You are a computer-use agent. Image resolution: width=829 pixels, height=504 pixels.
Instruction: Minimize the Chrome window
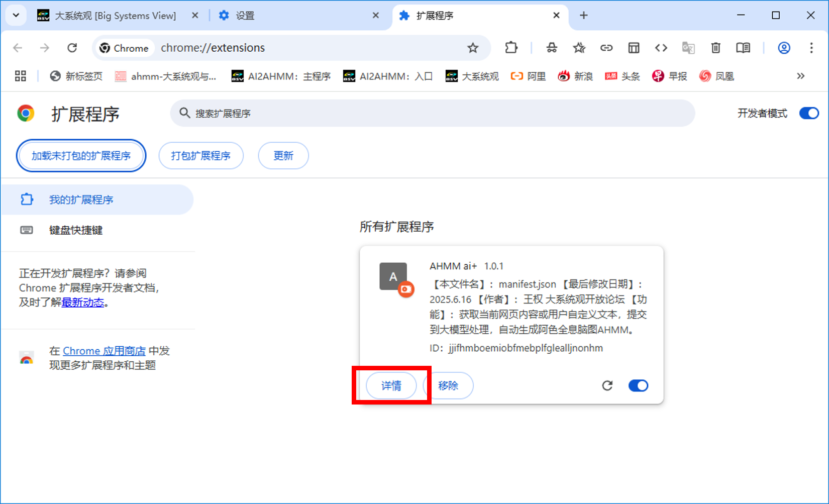(x=741, y=15)
